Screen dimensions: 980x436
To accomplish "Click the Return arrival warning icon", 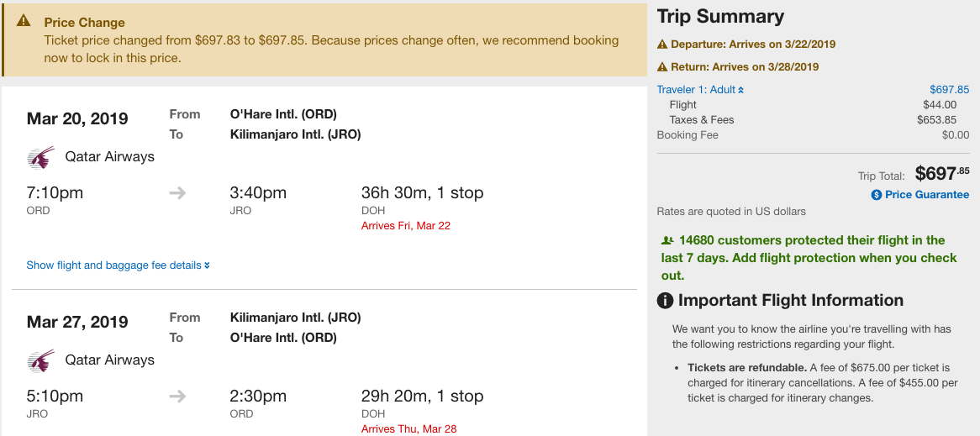I will 662,67.
